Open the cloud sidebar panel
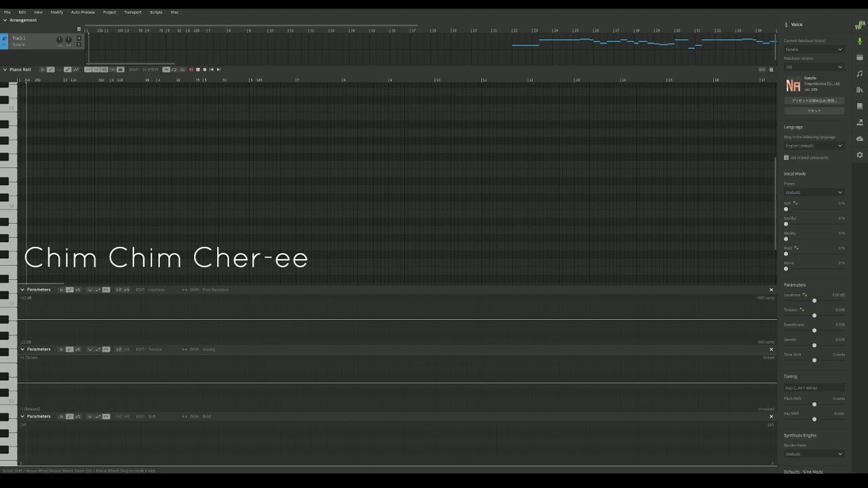 [x=860, y=138]
